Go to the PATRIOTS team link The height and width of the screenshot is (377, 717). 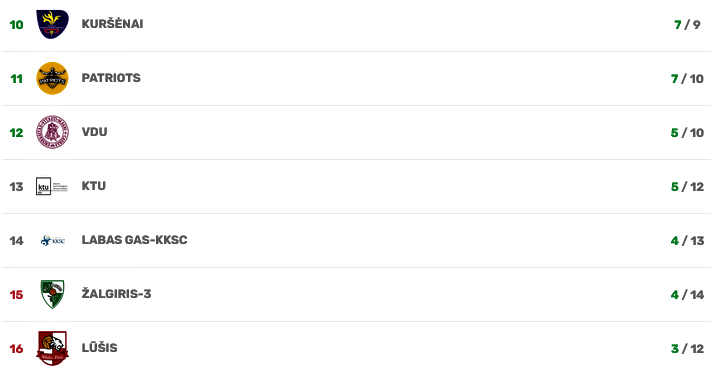coord(111,78)
